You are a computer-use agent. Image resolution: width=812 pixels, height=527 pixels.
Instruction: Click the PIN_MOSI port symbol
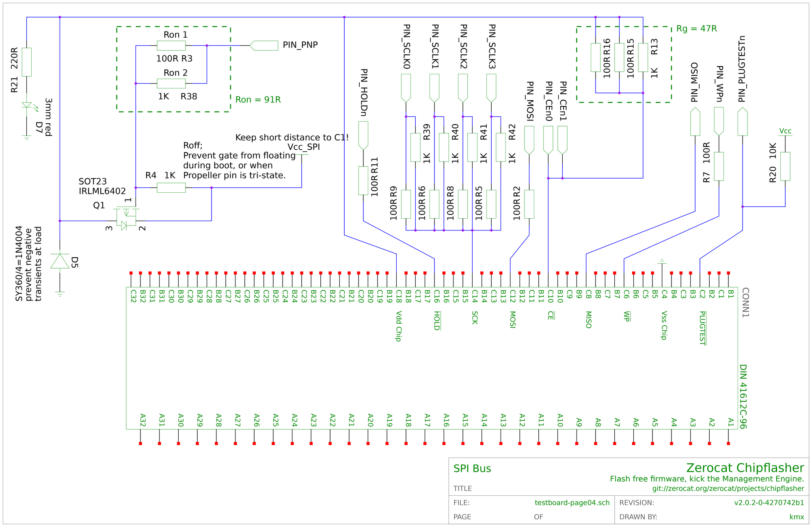coord(529,140)
